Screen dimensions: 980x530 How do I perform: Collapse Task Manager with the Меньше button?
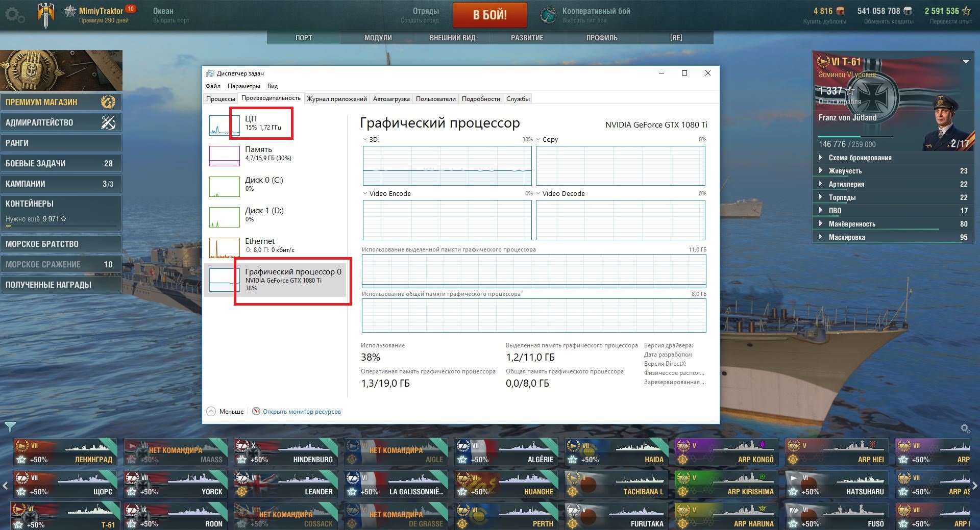tap(225, 411)
